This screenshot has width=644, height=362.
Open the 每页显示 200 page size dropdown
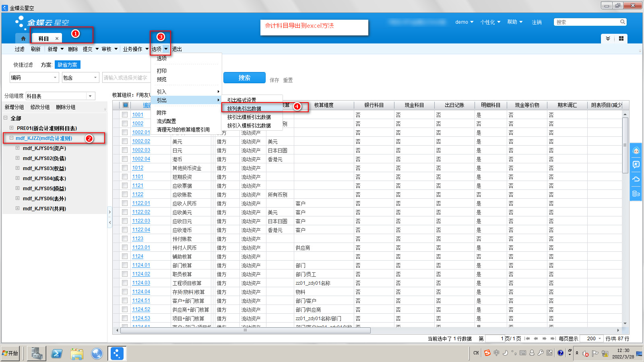[x=600, y=339]
